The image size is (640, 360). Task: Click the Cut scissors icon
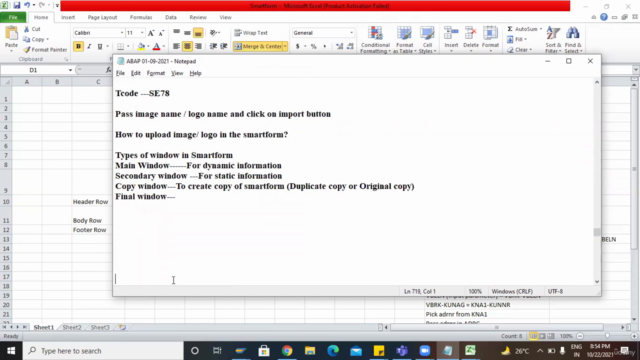point(27,29)
